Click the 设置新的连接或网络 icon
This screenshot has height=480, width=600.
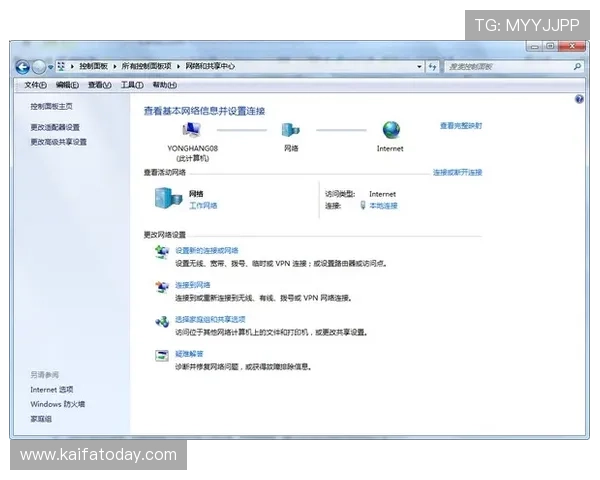(x=162, y=252)
